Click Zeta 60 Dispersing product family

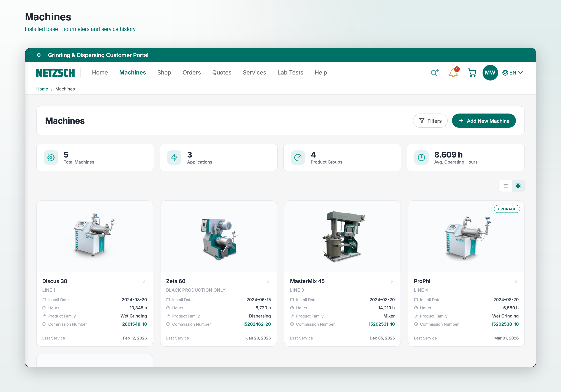point(260,316)
